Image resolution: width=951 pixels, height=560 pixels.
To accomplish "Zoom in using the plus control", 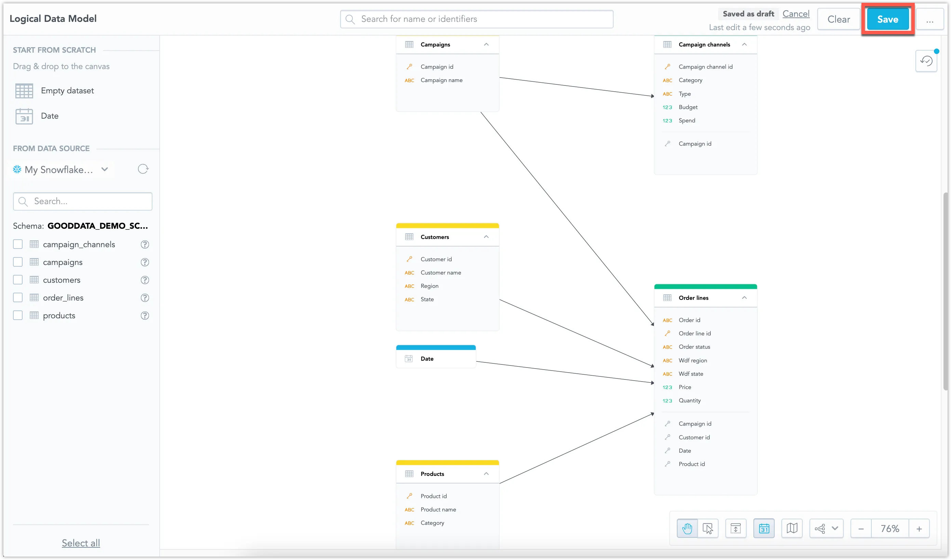I will tap(919, 528).
